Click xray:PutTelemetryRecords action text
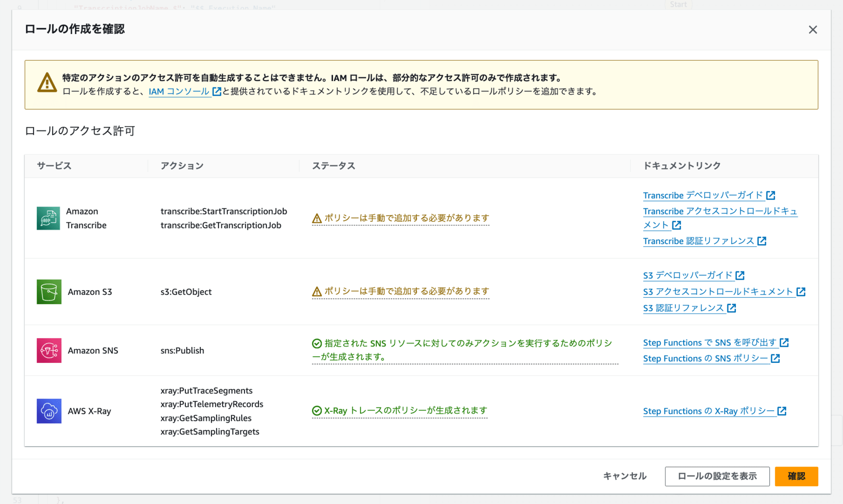 pos(212,404)
